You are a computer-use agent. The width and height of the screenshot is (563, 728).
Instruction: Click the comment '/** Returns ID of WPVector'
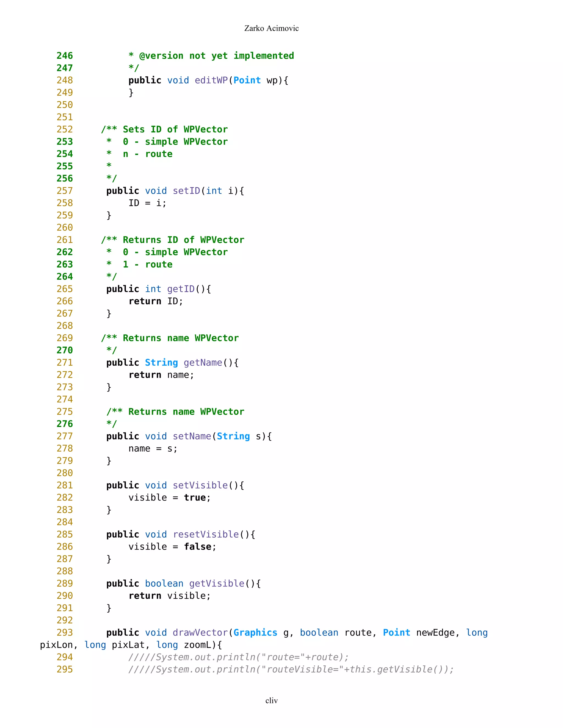click(173, 240)
